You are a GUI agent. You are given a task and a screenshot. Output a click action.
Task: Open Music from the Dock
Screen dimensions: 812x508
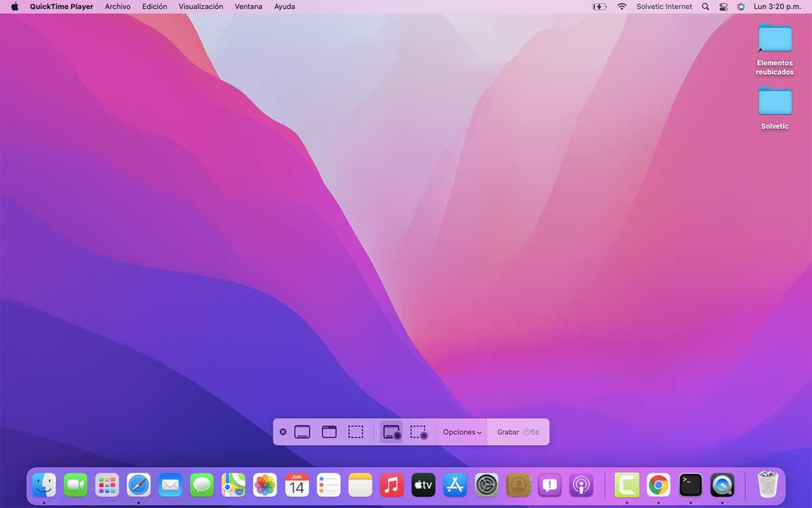point(392,485)
